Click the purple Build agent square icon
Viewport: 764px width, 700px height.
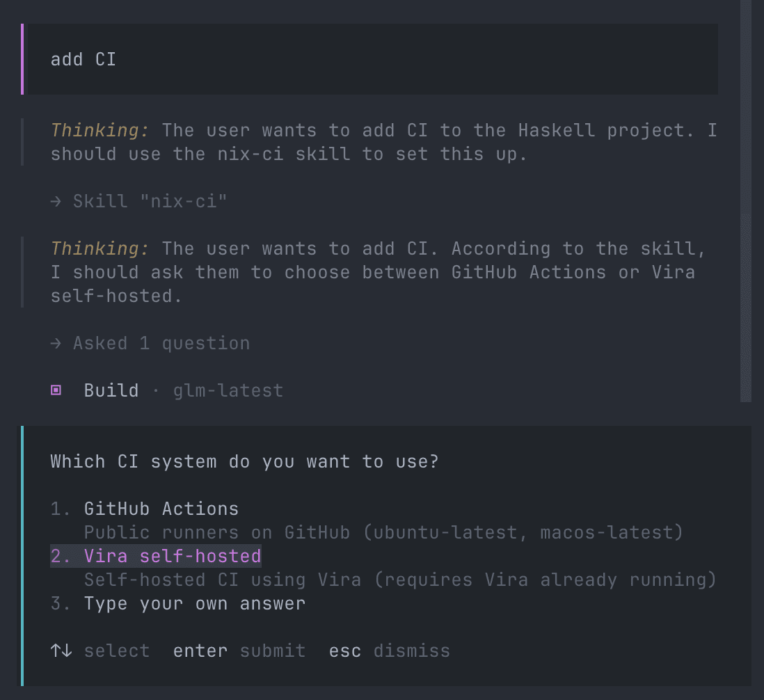point(56,390)
